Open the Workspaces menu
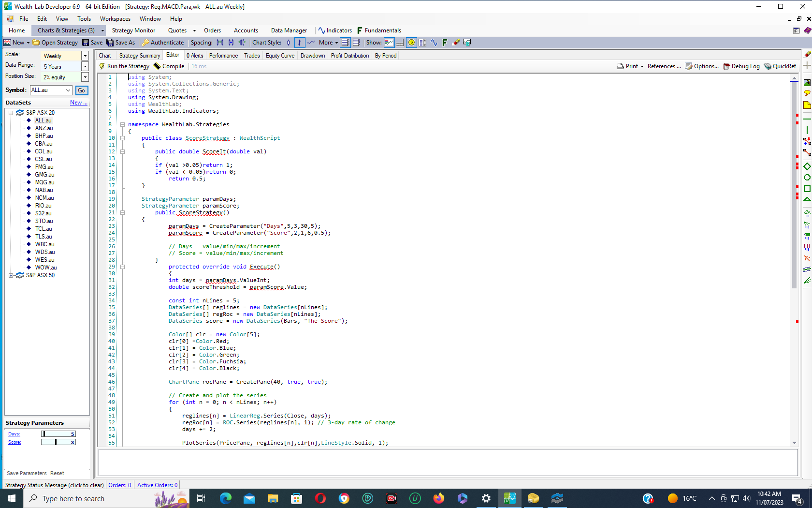 115,19
